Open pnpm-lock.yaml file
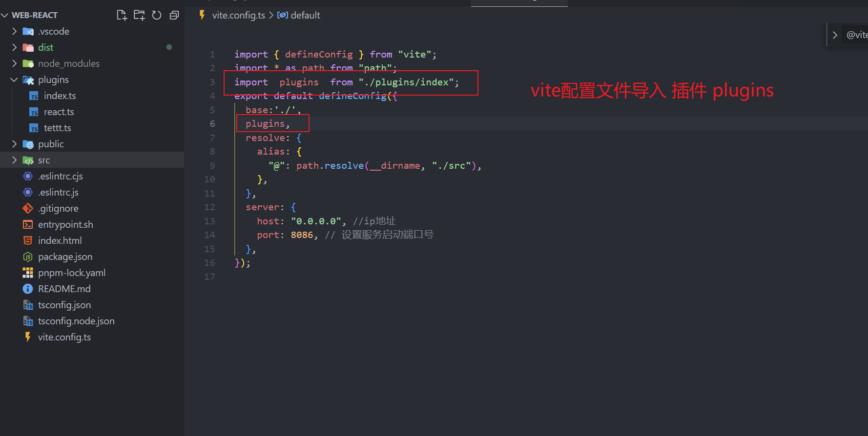This screenshot has height=436, width=868. (72, 273)
